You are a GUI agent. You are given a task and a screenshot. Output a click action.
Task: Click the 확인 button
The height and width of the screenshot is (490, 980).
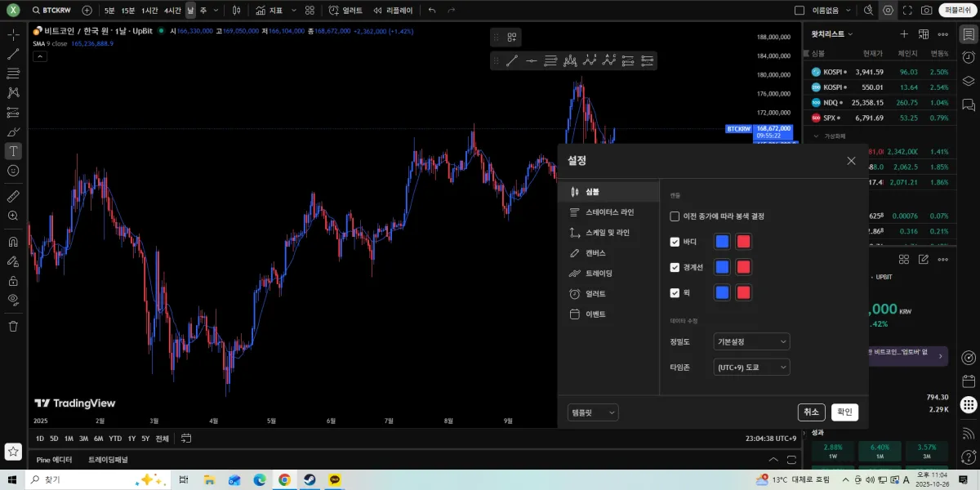844,412
